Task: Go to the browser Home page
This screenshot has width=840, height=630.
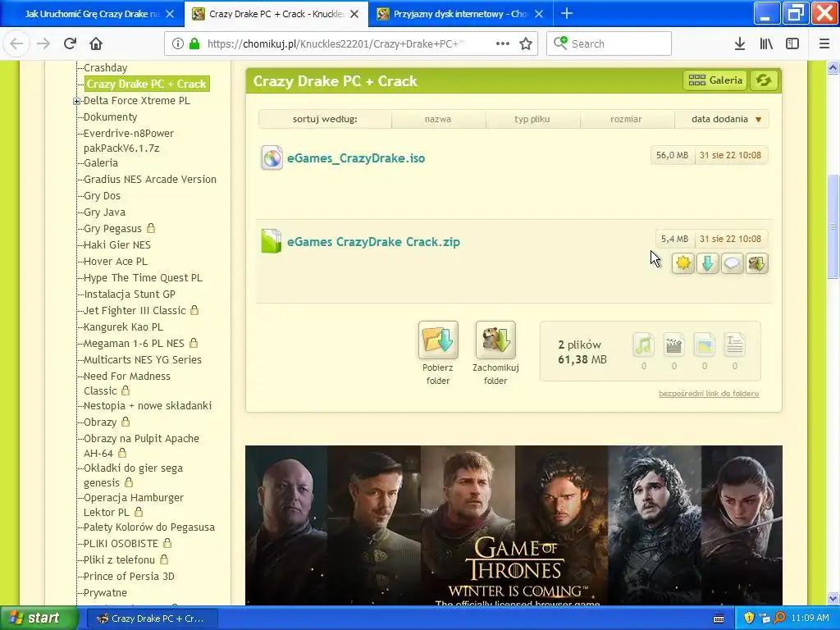Action: (x=96, y=43)
